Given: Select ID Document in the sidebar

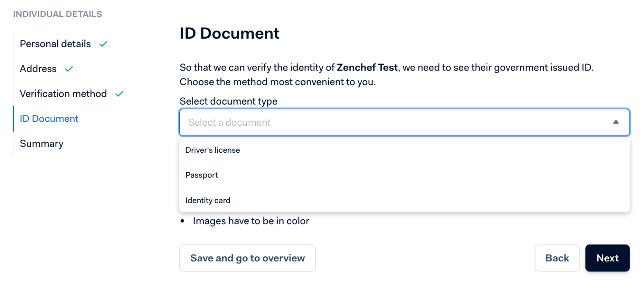Looking at the screenshot, I should (49, 119).
